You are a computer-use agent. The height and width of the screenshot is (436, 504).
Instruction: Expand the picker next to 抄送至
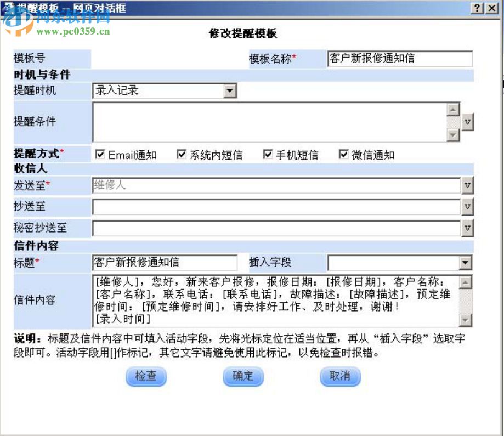click(x=468, y=207)
